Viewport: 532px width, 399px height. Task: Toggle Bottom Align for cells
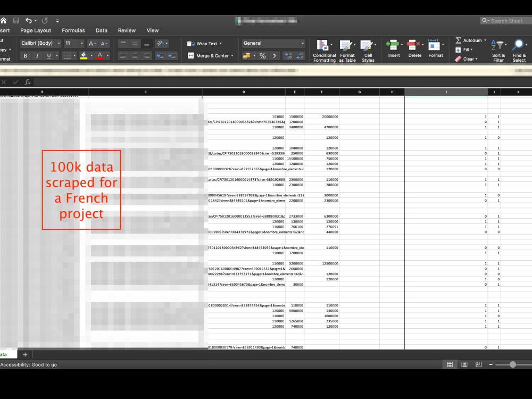(147, 44)
